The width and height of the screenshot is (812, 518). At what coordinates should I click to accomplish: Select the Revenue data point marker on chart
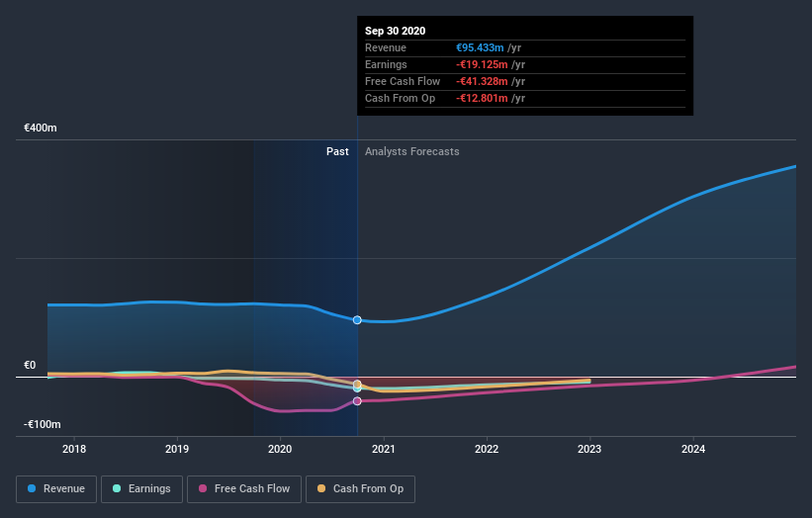pyautogui.click(x=357, y=320)
